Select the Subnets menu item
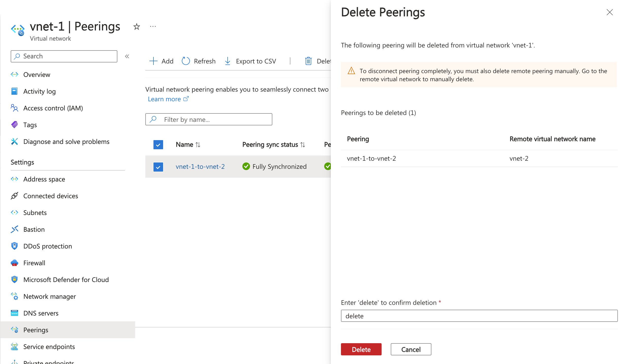 click(34, 212)
